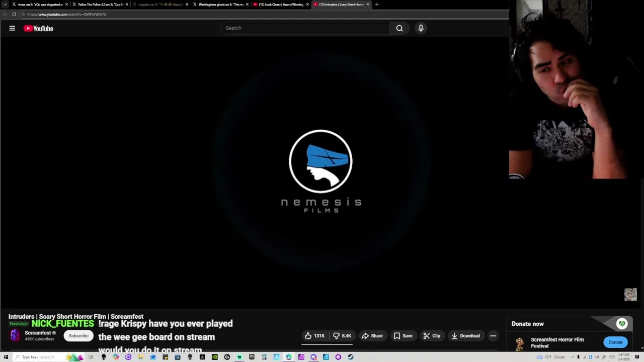The width and height of the screenshot is (644, 362).
Task: Open the 45°F Cloudy weather widget
Action: [551, 357]
